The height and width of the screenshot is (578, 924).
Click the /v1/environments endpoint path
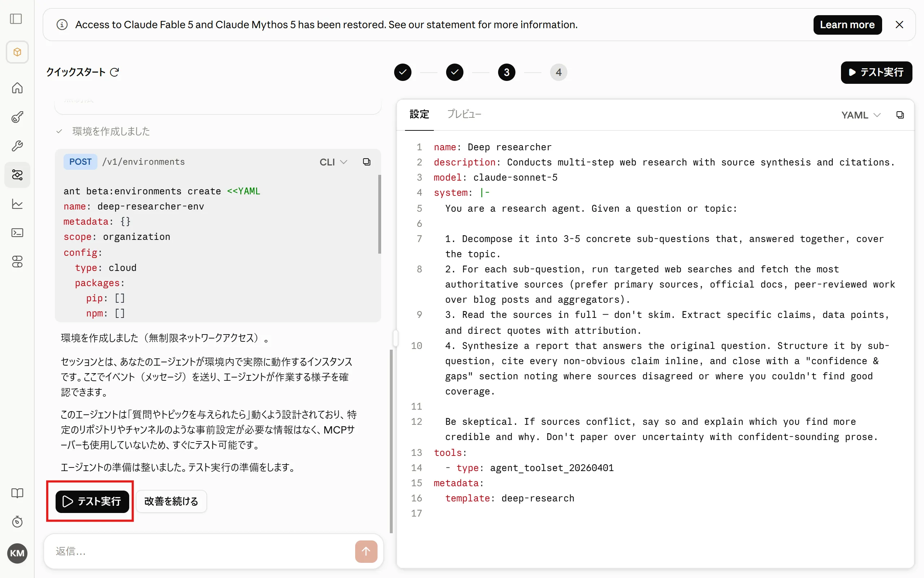pos(143,162)
